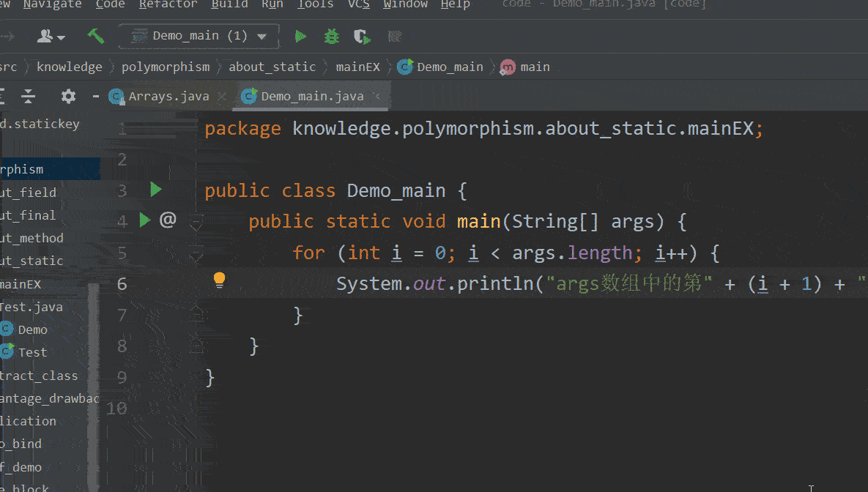Click the Build Project hammer icon
This screenshot has height=492, width=868.
pyautogui.click(x=96, y=36)
